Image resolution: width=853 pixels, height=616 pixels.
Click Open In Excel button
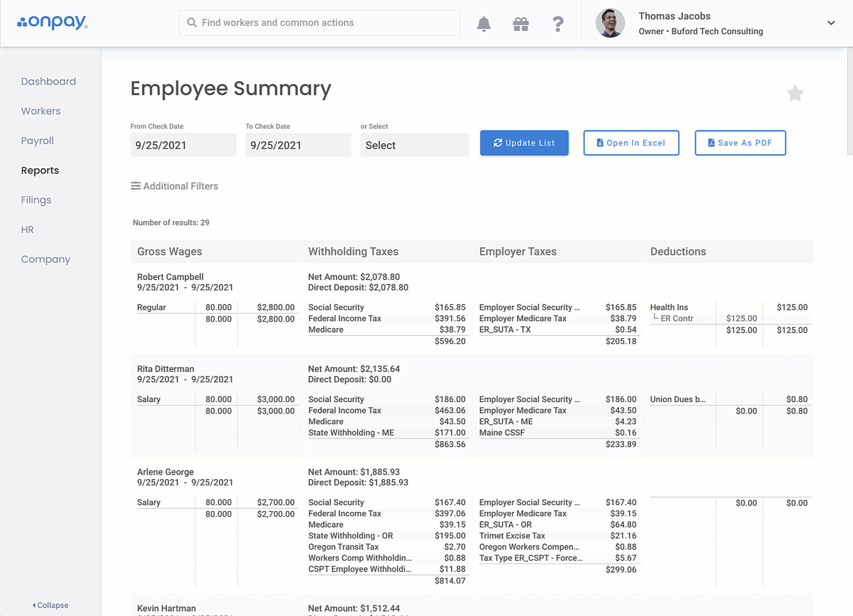click(631, 143)
